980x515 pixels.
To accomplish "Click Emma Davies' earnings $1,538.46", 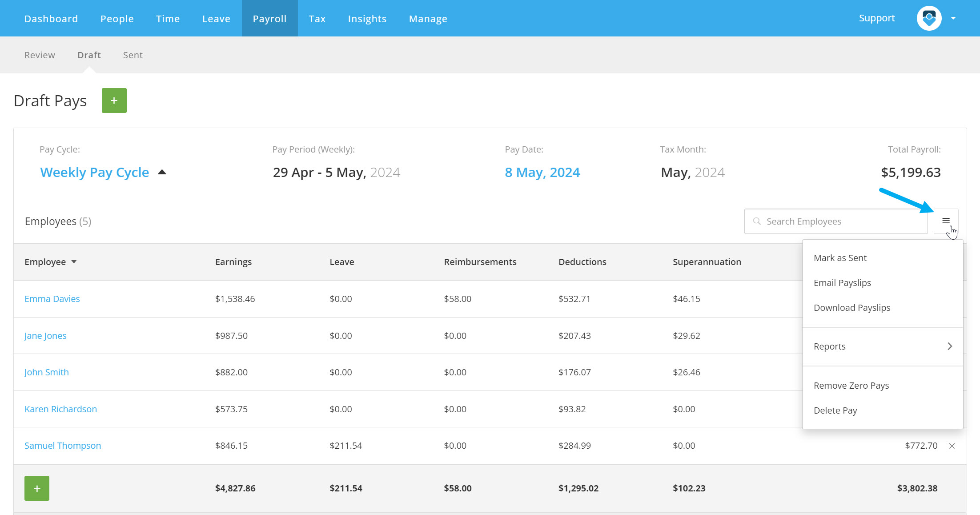I will [235, 299].
